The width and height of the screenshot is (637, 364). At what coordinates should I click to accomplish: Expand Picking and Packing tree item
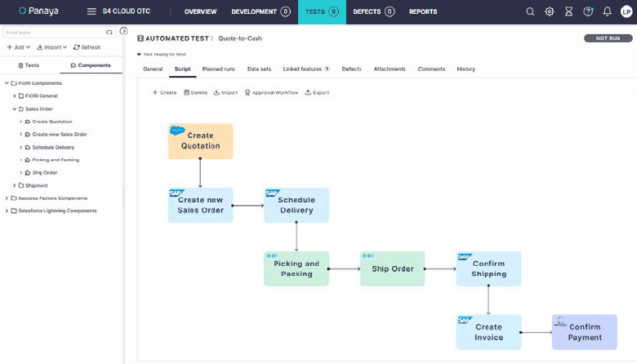tap(21, 160)
